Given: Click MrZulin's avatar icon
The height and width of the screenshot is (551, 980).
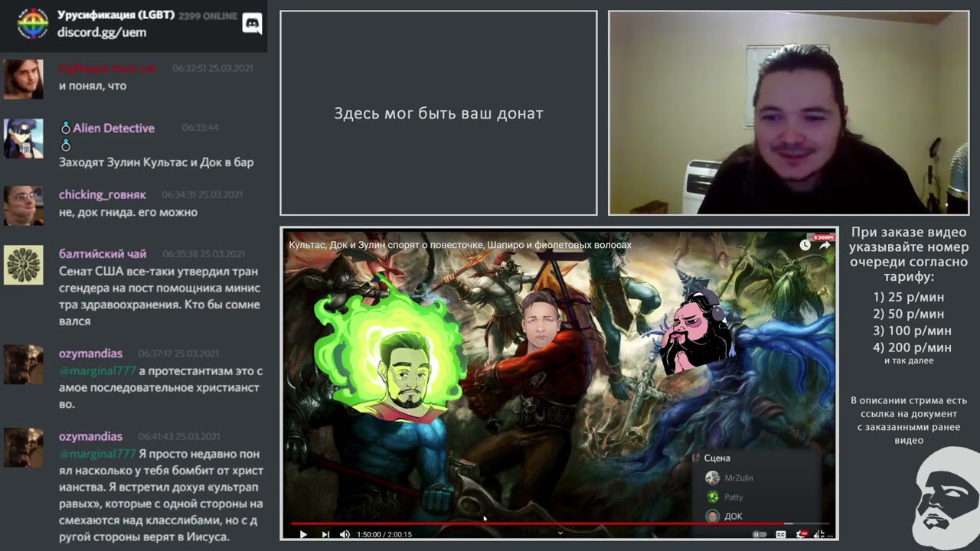Looking at the screenshot, I should tap(713, 478).
